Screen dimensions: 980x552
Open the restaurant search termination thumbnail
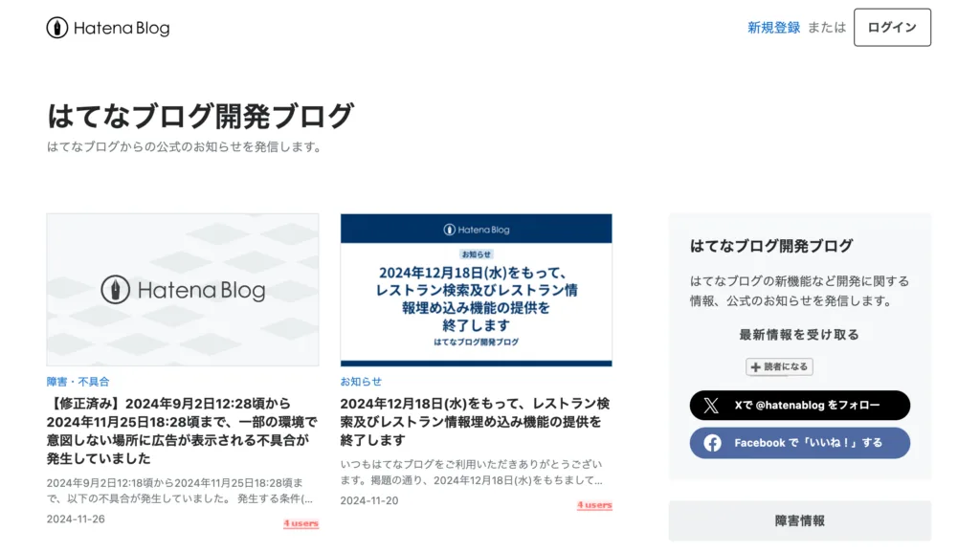point(477,290)
